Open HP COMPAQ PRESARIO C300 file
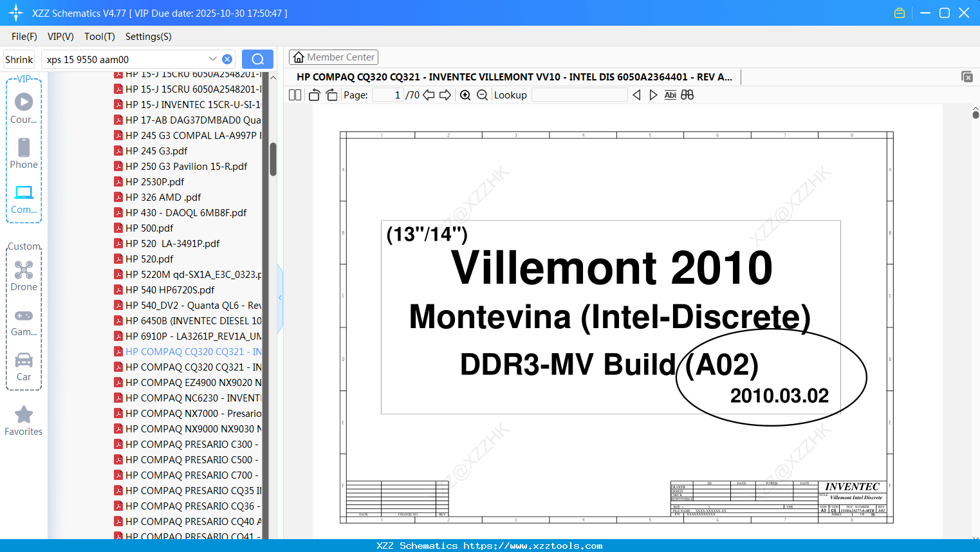This screenshot has height=552, width=980. pyautogui.click(x=187, y=444)
